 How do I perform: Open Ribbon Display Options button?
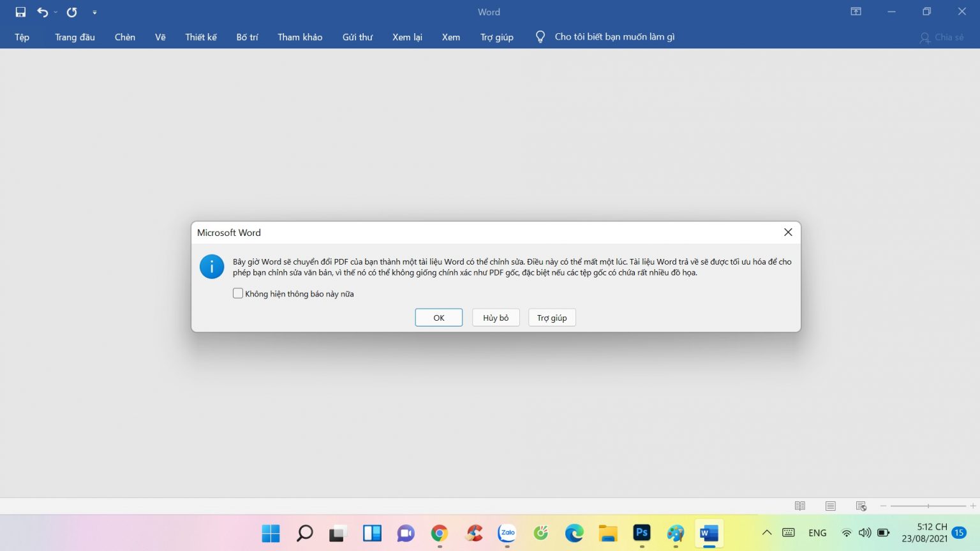tap(856, 11)
